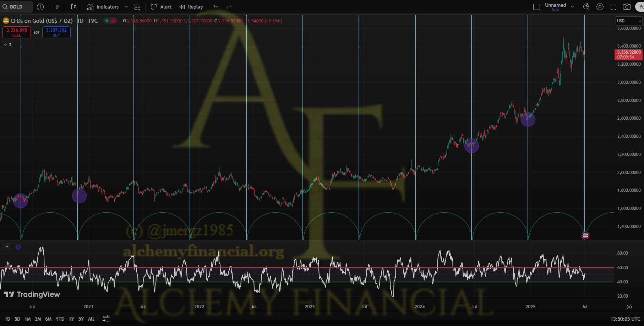The width and height of the screenshot is (644, 326).
Task: Click the low price value 3,327.72000
Action: 200,21
